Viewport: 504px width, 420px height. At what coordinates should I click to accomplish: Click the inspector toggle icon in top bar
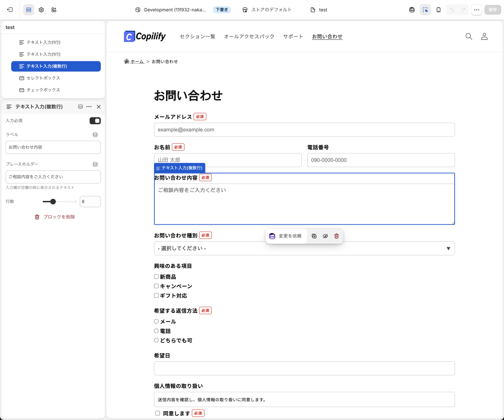pyautogui.click(x=425, y=10)
